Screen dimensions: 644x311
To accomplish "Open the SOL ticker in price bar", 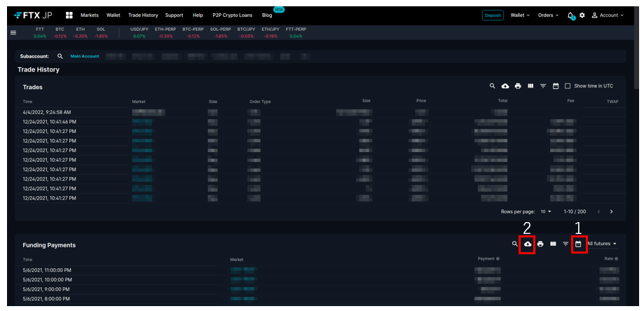I will pyautogui.click(x=101, y=32).
